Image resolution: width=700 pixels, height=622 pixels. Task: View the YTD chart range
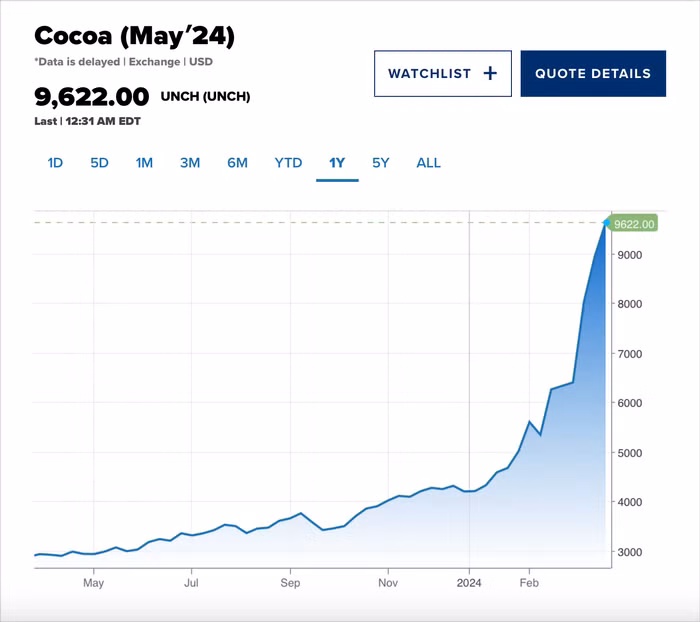288,163
